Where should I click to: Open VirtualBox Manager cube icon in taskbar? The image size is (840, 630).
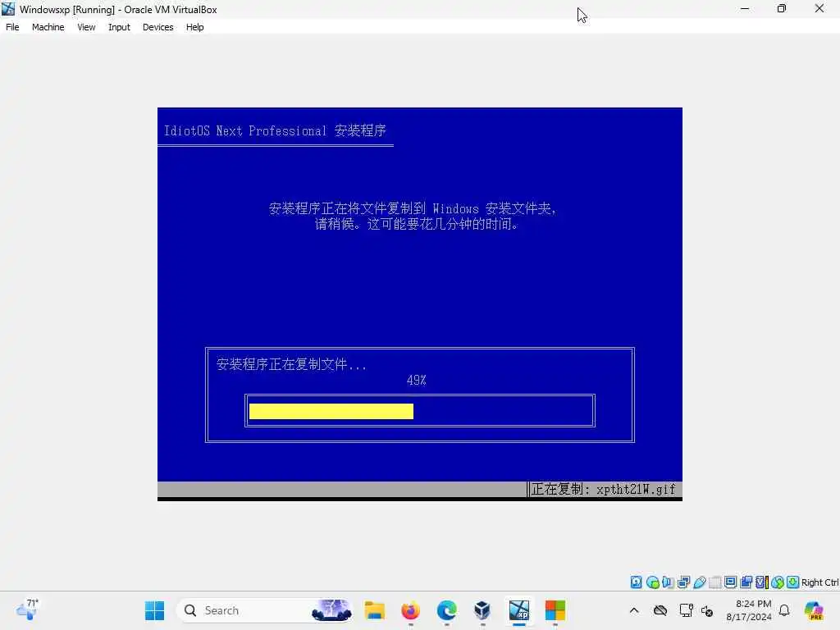point(482,610)
